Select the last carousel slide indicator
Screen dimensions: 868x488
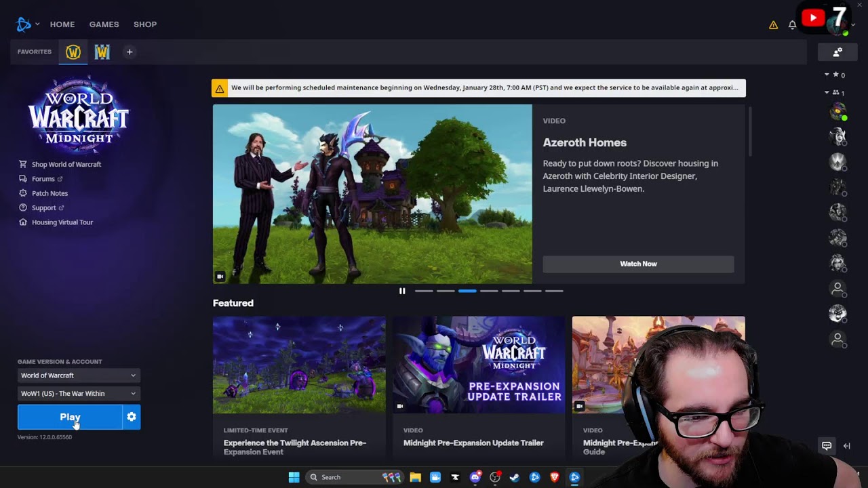tap(554, 291)
